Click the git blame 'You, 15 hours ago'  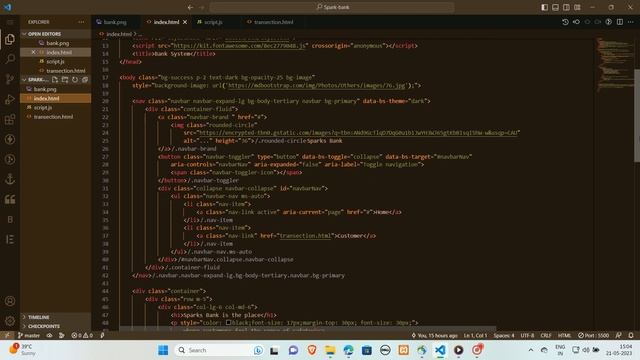click(x=434, y=335)
